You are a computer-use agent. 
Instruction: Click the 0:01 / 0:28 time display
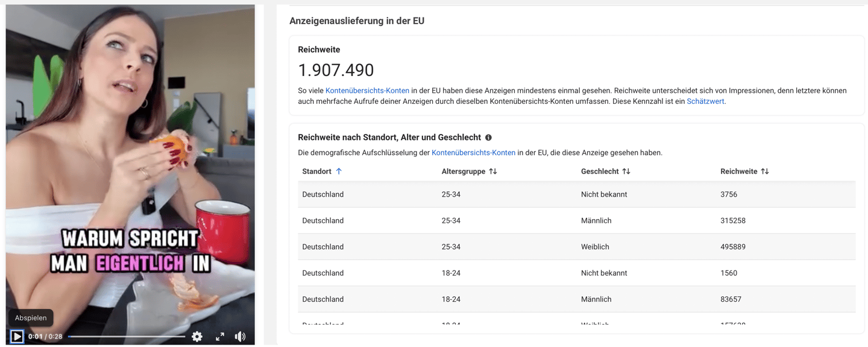pyautogui.click(x=45, y=337)
